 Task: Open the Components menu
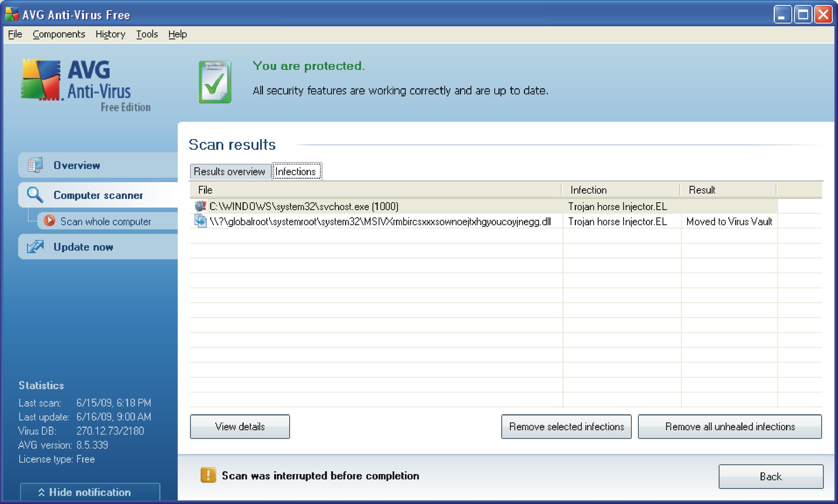pos(59,34)
